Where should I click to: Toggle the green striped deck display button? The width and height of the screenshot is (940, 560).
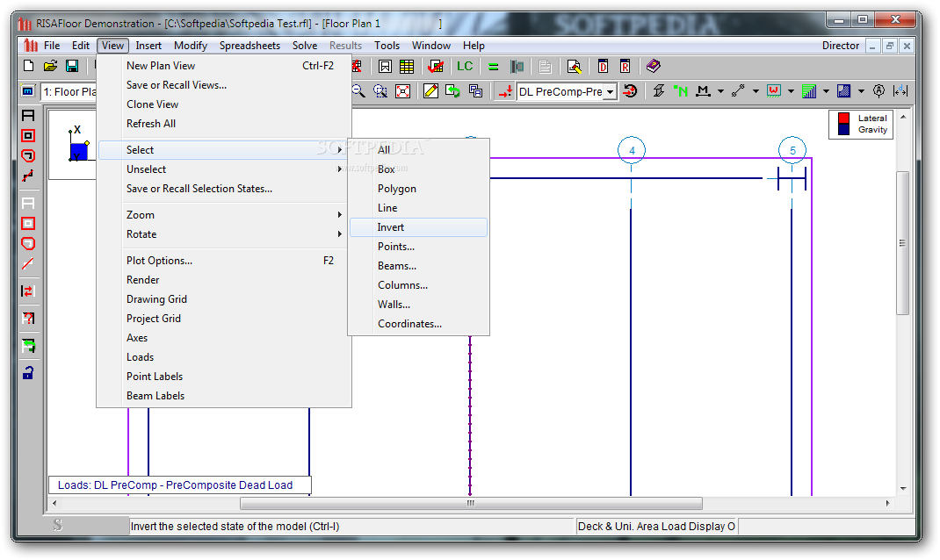(x=809, y=91)
